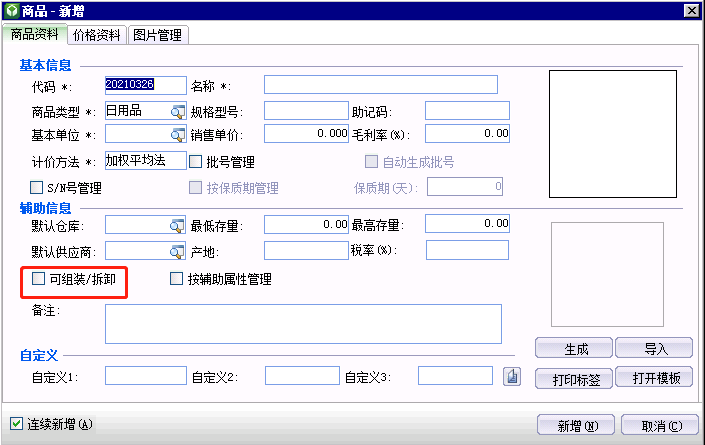The height and width of the screenshot is (445, 705).
Task: Click the 自定义2 input field
Action: pyautogui.click(x=302, y=375)
